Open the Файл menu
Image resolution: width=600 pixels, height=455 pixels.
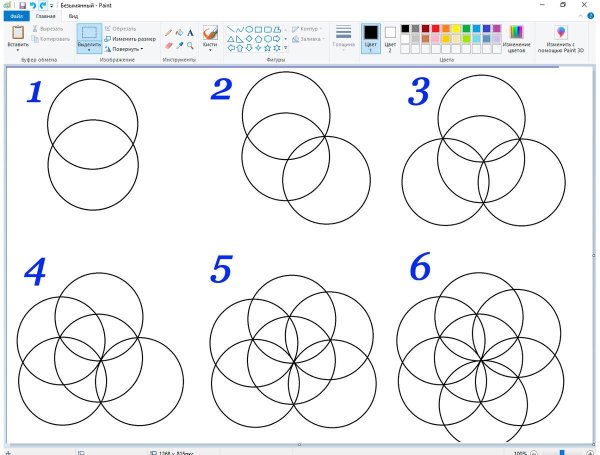pos(17,17)
